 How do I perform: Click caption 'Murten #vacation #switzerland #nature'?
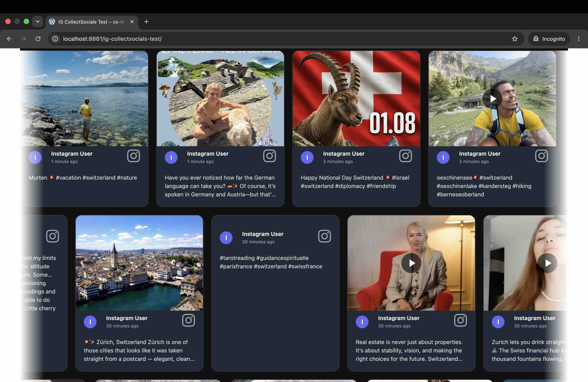[83, 178]
